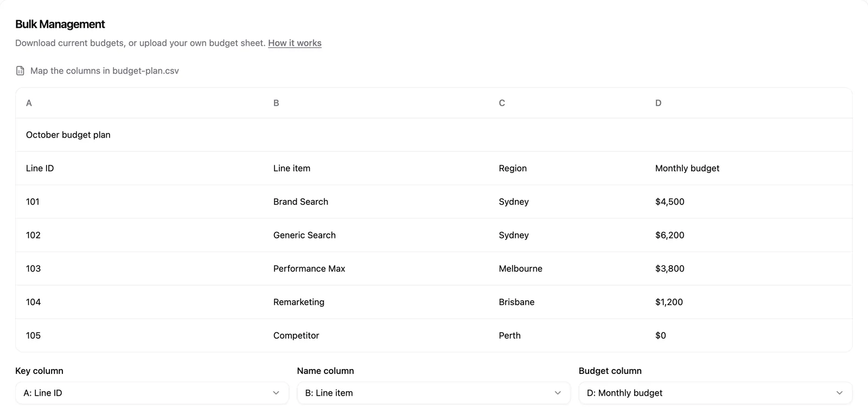Click the Name column label
868x407 pixels.
[325, 371]
